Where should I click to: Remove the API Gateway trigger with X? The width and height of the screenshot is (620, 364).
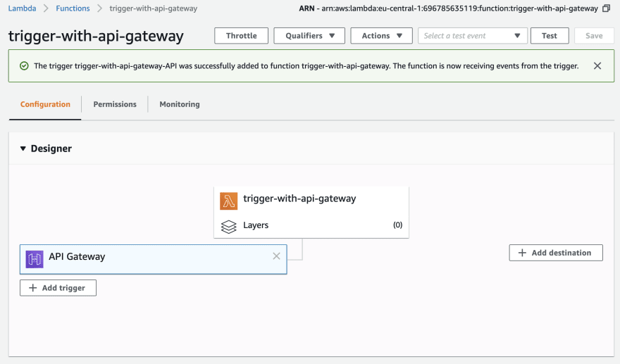(x=276, y=256)
